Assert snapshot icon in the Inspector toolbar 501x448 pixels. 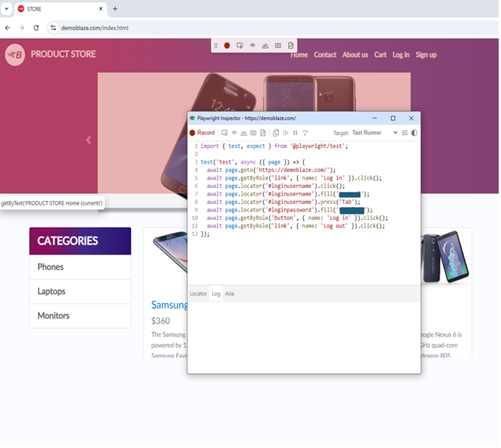point(263,133)
